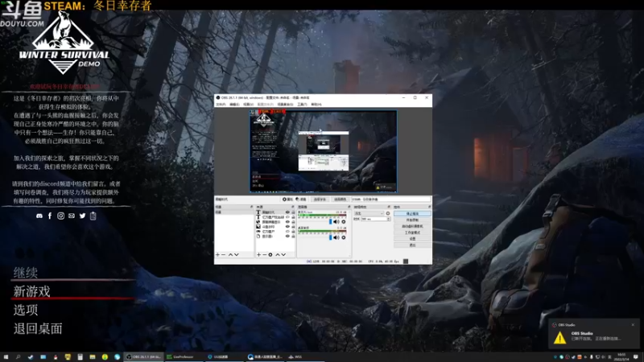Click the Select Font button in source toolbar

point(320,200)
